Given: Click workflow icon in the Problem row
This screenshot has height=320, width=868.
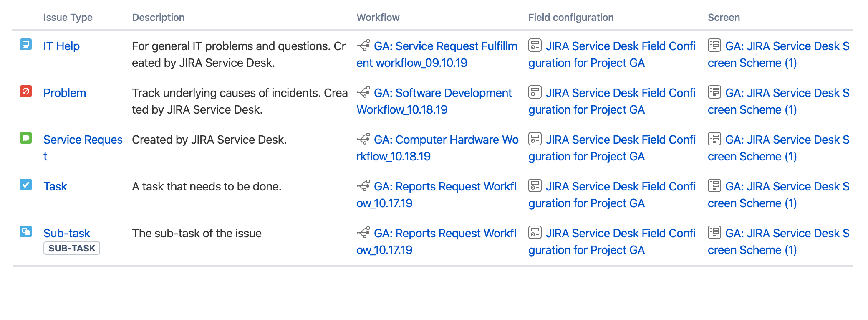Looking at the screenshot, I should pyautogui.click(x=363, y=92).
